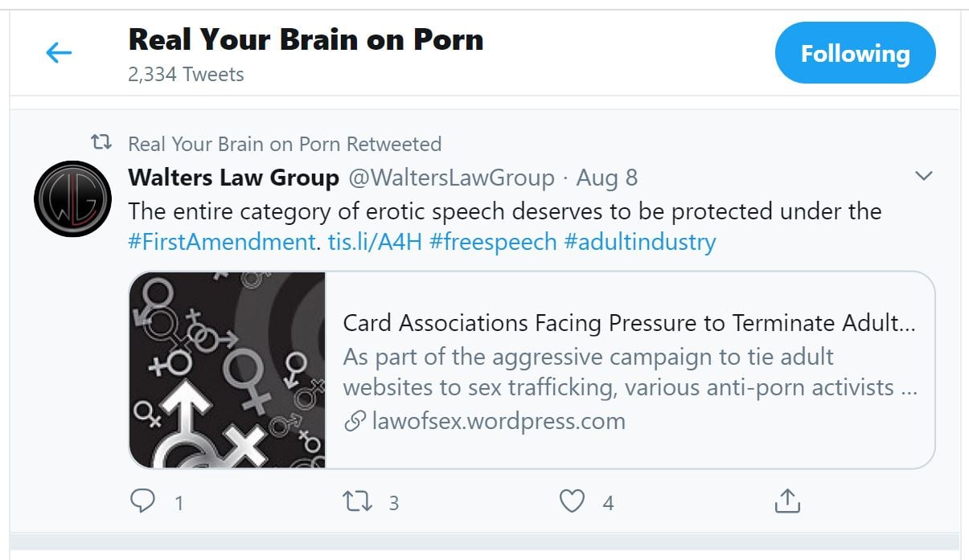Retweet using the retweet arrows icon
Image resolution: width=969 pixels, height=560 pixels.
357,502
